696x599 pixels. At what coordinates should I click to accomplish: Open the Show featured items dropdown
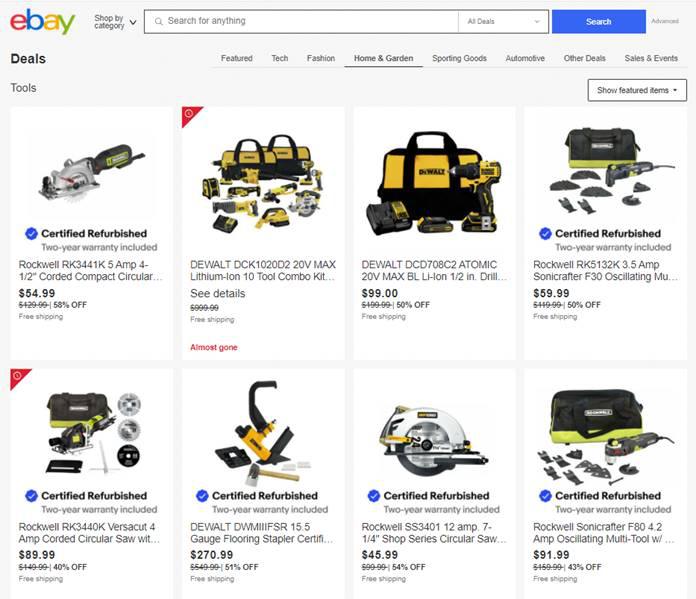tap(637, 90)
